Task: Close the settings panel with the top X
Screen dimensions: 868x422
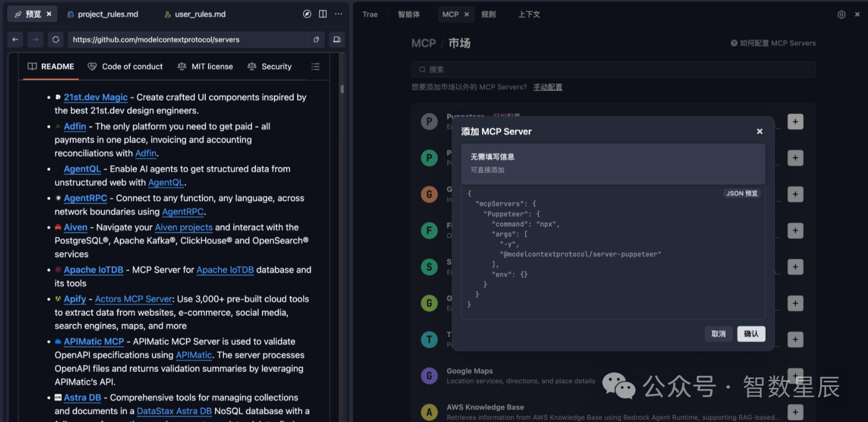Action: tap(857, 14)
